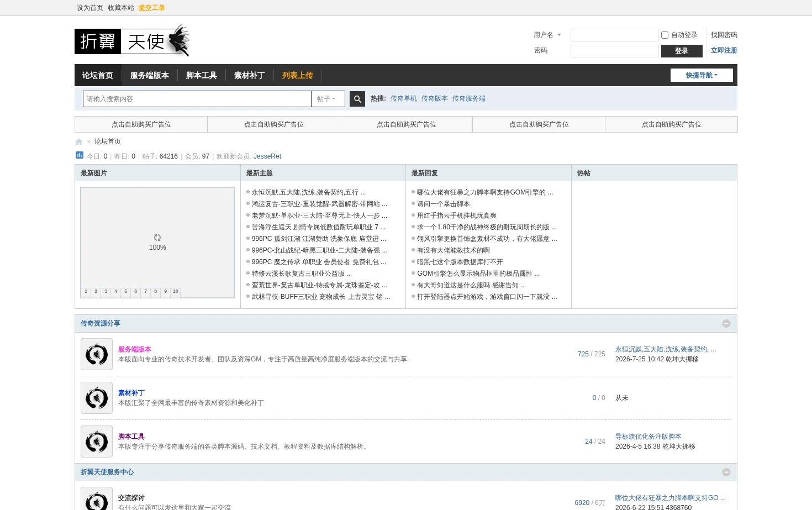Open 素材补丁 forum icon

pos(97,398)
